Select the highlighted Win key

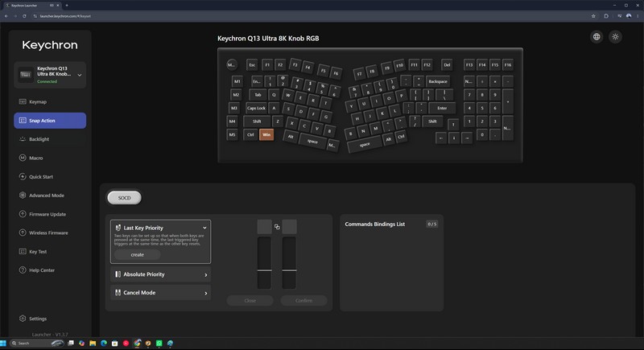click(x=266, y=134)
